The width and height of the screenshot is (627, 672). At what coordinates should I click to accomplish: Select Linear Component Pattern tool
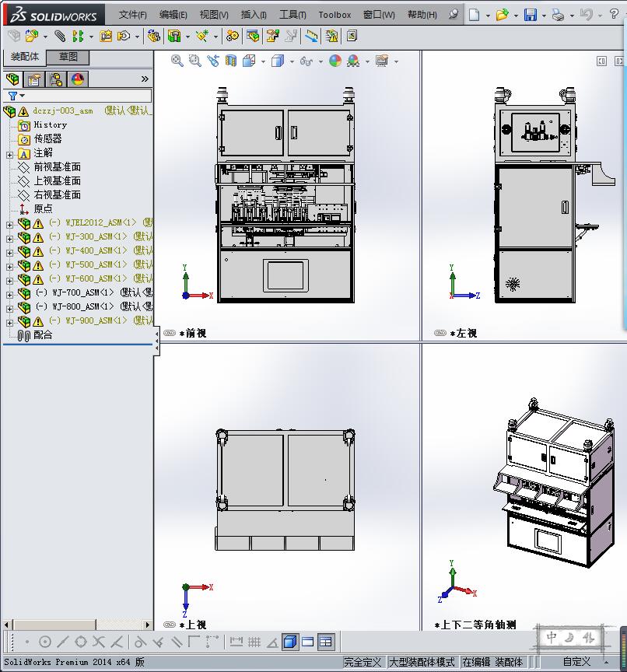tap(78, 36)
